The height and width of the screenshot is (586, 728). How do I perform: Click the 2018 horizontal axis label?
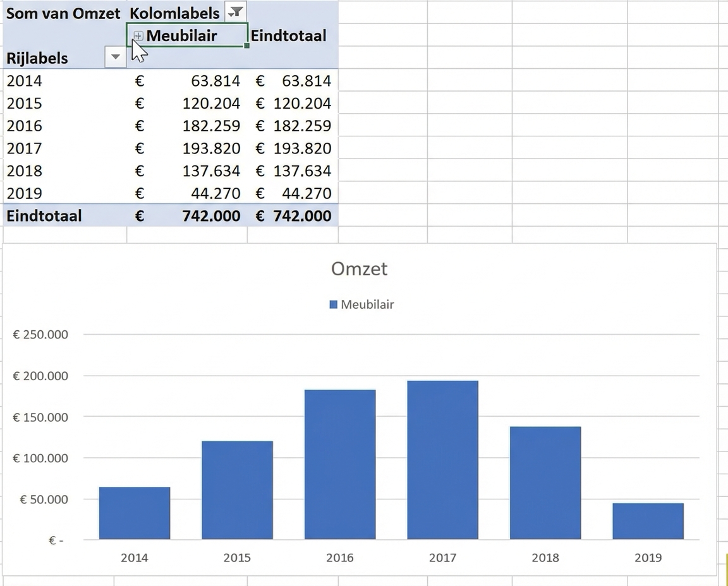545,558
